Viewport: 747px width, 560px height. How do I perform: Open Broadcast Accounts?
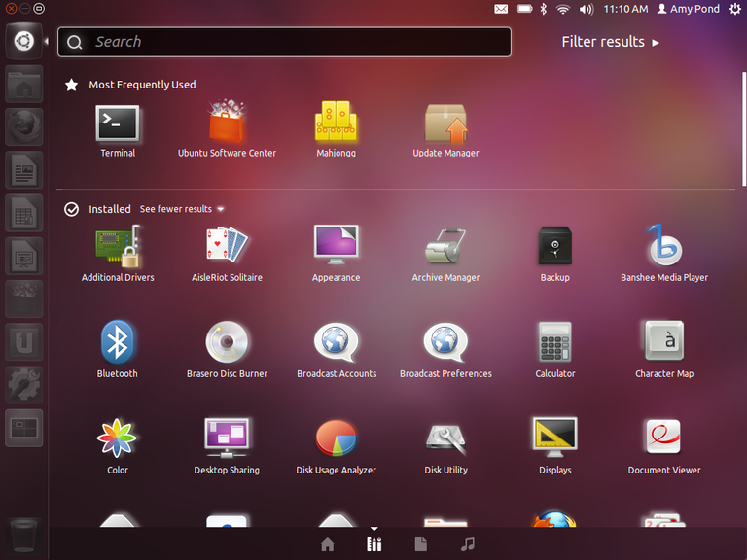coord(336,342)
